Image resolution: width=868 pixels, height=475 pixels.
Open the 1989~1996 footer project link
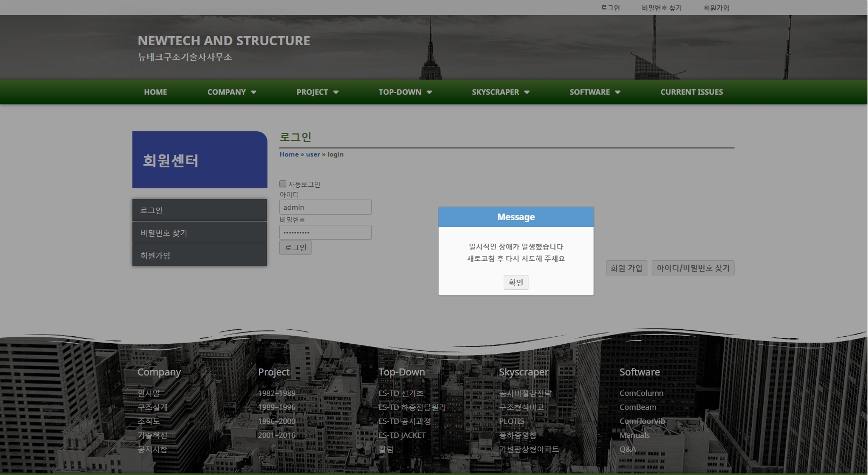(277, 407)
